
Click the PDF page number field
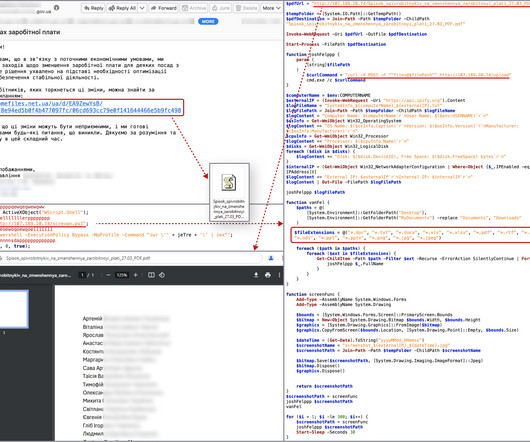82,275
